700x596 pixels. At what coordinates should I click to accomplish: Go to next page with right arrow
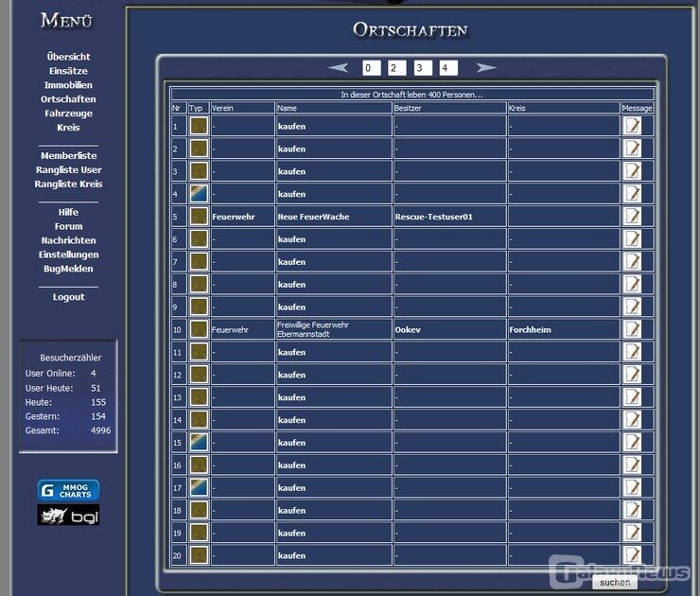485,68
